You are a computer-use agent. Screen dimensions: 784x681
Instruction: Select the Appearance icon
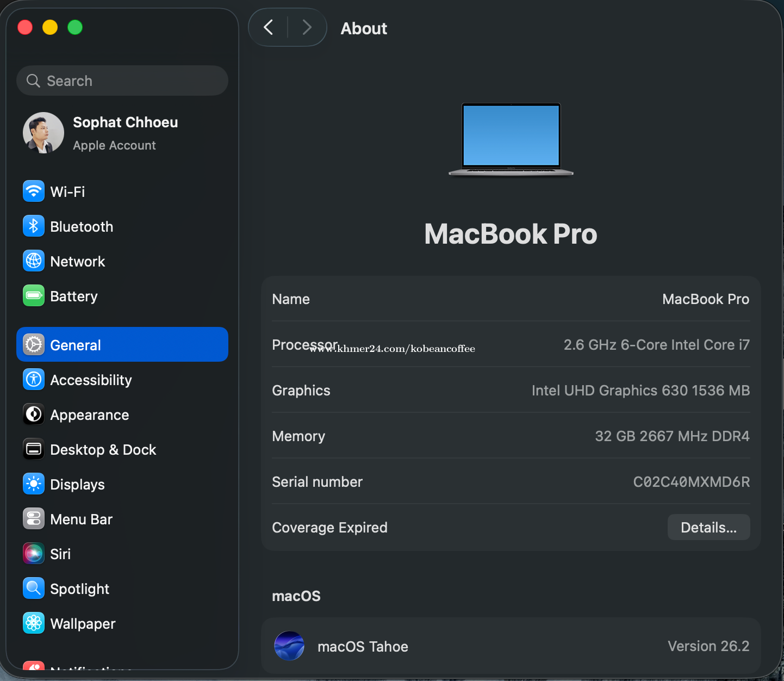click(34, 414)
